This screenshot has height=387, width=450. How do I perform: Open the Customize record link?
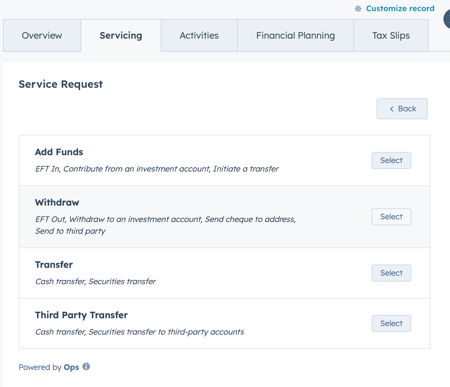[x=400, y=8]
